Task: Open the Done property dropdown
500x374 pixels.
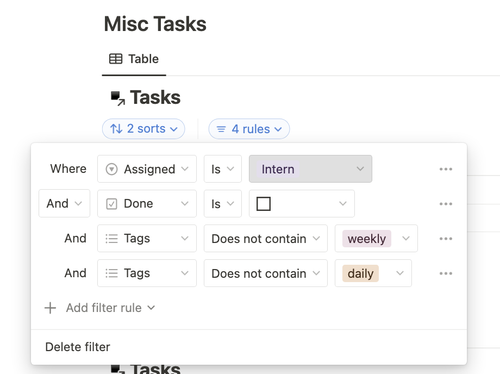Action: (x=147, y=204)
